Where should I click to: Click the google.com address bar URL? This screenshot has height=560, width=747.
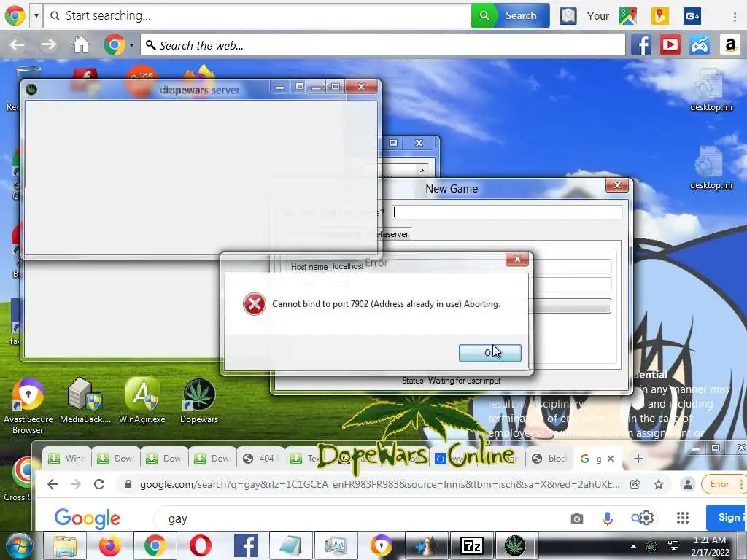(x=379, y=484)
